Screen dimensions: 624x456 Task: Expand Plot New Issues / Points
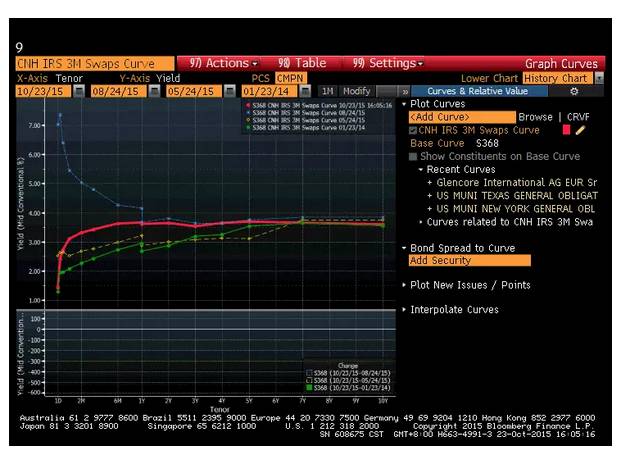coord(404,285)
